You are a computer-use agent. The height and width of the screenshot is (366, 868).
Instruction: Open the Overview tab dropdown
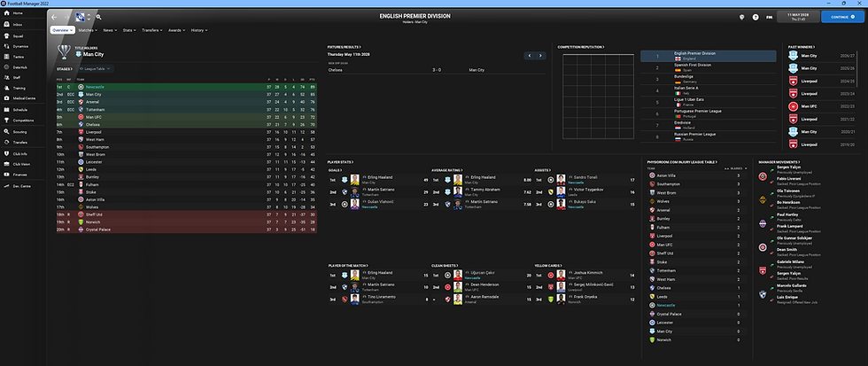pos(63,30)
